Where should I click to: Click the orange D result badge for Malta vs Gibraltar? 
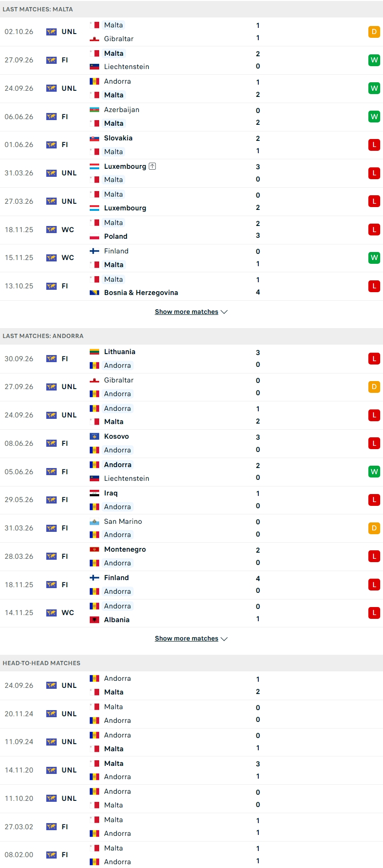374,32
